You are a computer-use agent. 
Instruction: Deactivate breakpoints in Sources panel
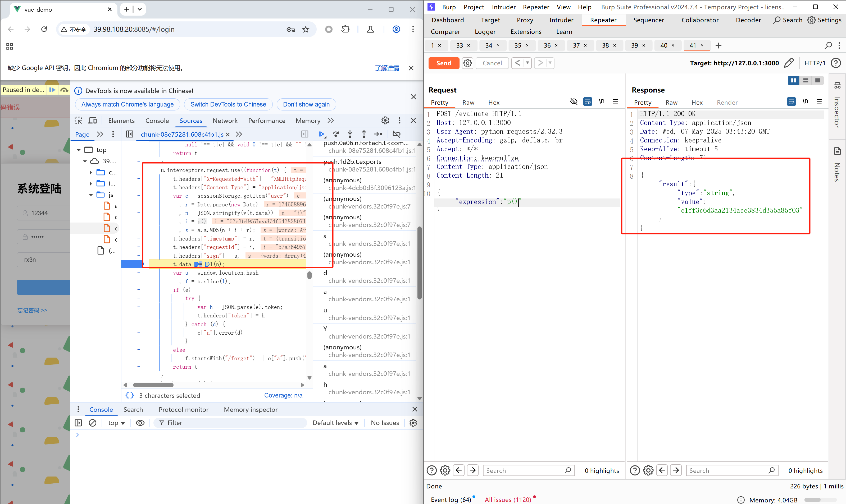point(396,134)
